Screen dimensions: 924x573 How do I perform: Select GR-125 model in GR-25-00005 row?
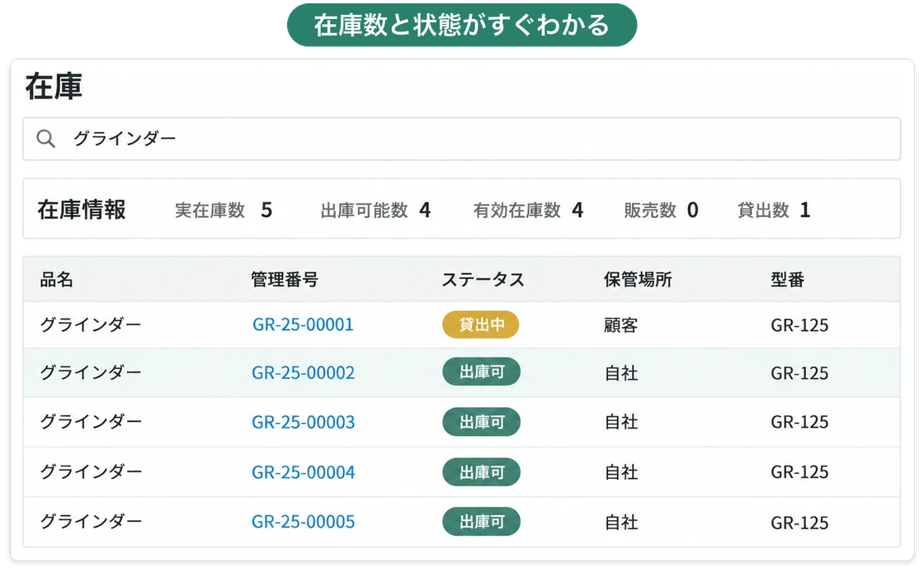pos(799,523)
